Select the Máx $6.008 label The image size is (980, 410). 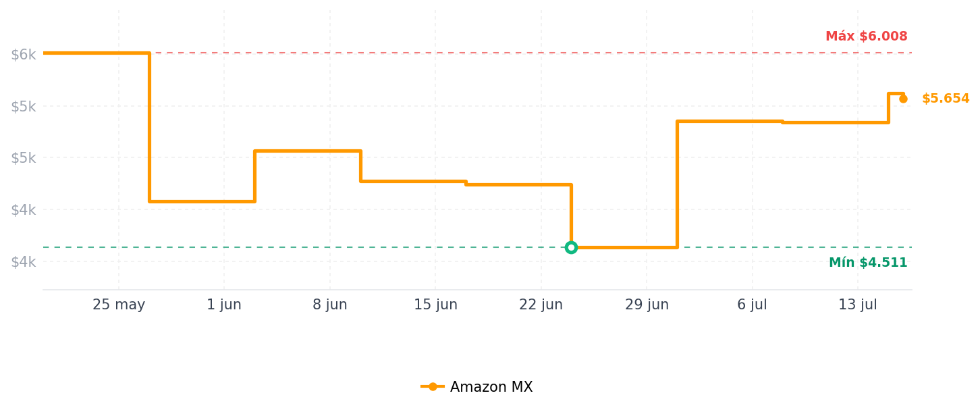coord(867,36)
